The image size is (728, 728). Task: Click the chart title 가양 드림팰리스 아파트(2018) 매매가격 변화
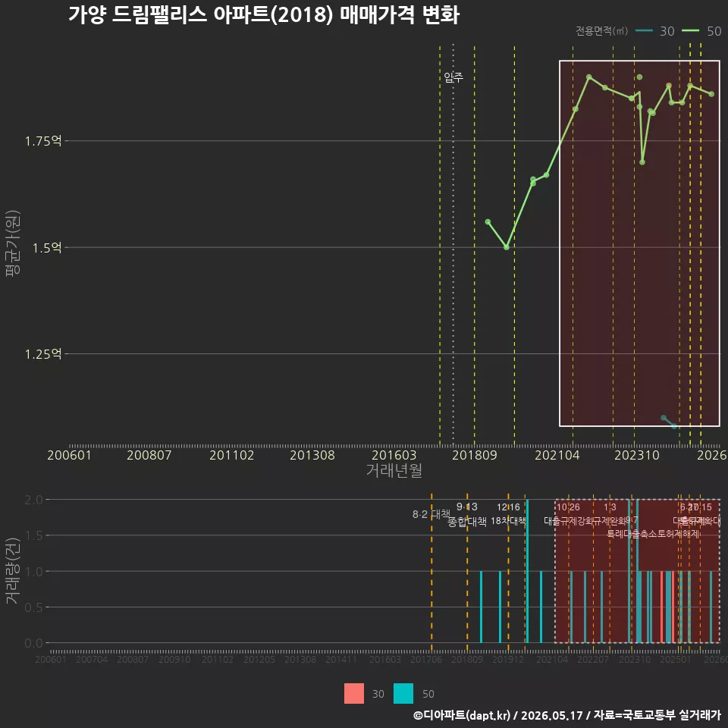click(x=264, y=14)
